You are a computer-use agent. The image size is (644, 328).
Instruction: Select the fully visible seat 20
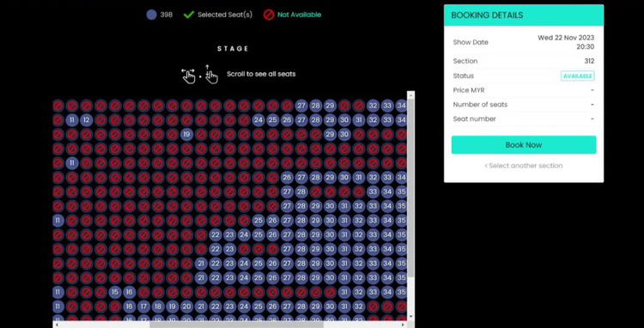click(x=186, y=307)
